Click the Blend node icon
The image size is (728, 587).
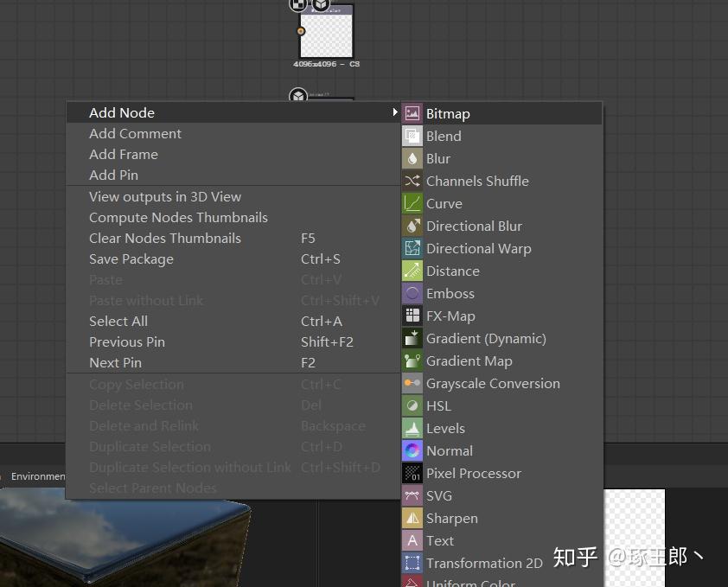tap(412, 136)
